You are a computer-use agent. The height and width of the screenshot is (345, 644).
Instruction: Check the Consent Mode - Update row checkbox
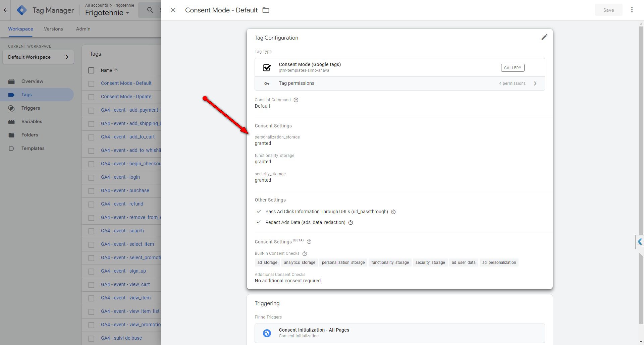coord(91,97)
